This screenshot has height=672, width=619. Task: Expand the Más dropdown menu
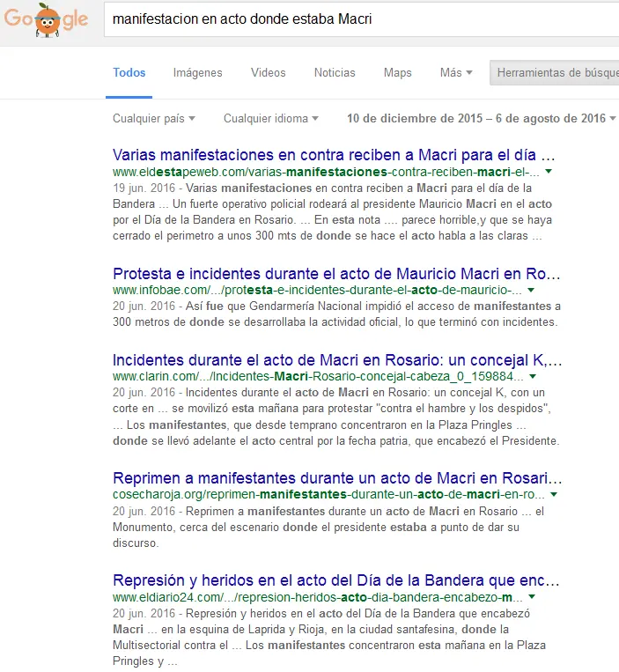[456, 73]
